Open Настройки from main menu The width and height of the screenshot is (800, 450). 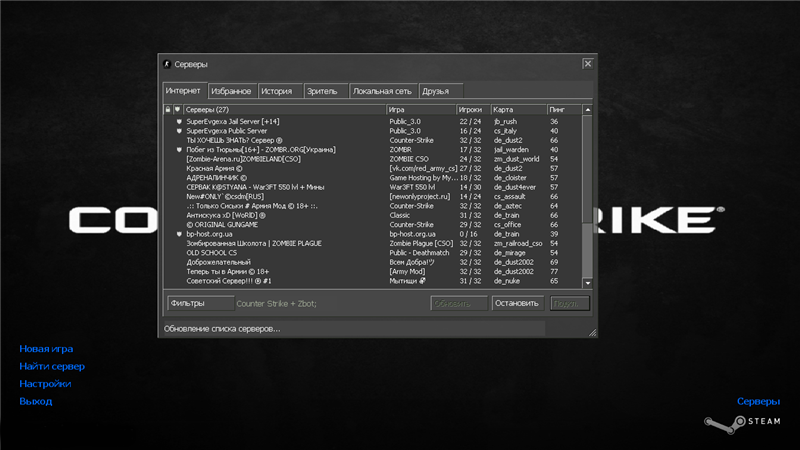[x=45, y=384]
